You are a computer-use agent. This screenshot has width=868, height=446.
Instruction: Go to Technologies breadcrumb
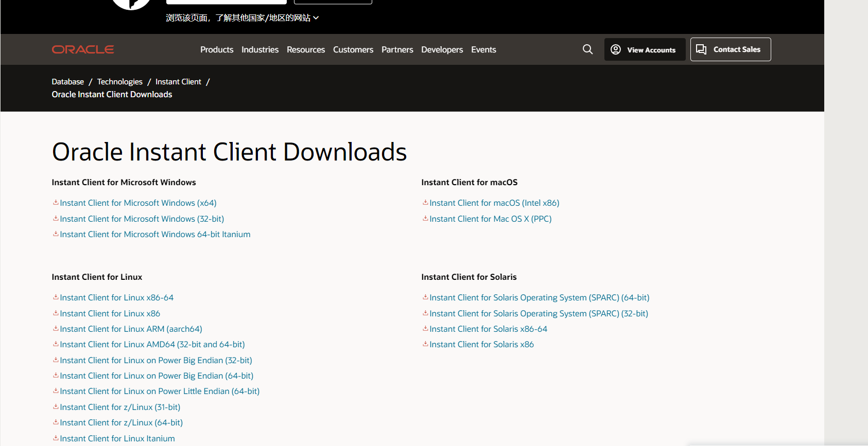[x=120, y=82]
